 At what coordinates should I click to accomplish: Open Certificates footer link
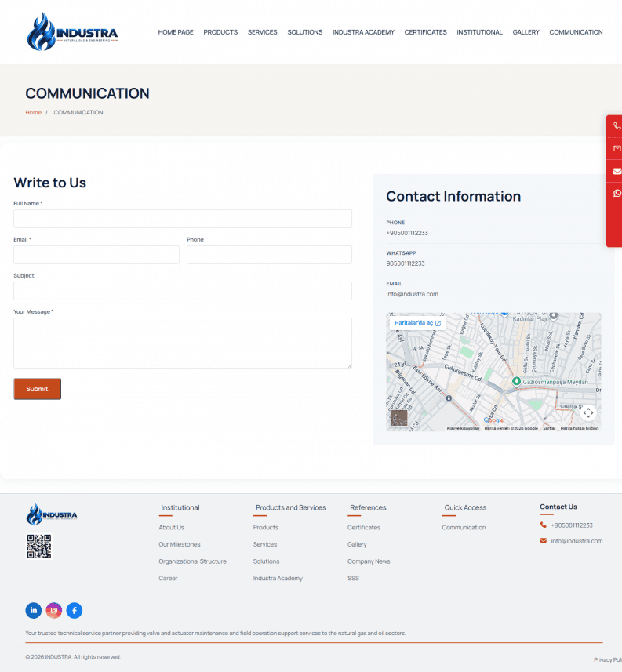click(364, 527)
